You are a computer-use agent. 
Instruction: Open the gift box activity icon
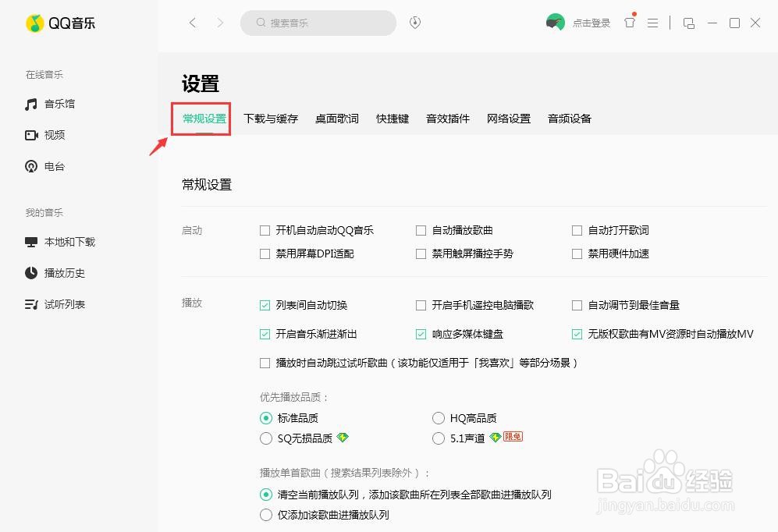(630, 23)
